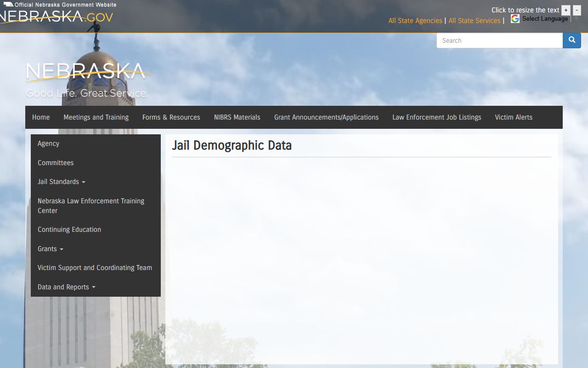Open Victim Alerts menu item
This screenshot has width=588, height=368.
coord(514,117)
